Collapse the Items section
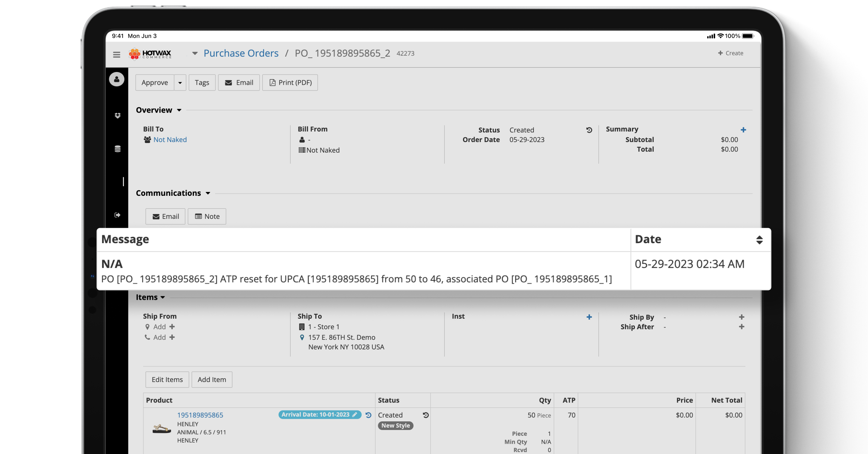Image resolution: width=868 pixels, height=454 pixels. 163,297
